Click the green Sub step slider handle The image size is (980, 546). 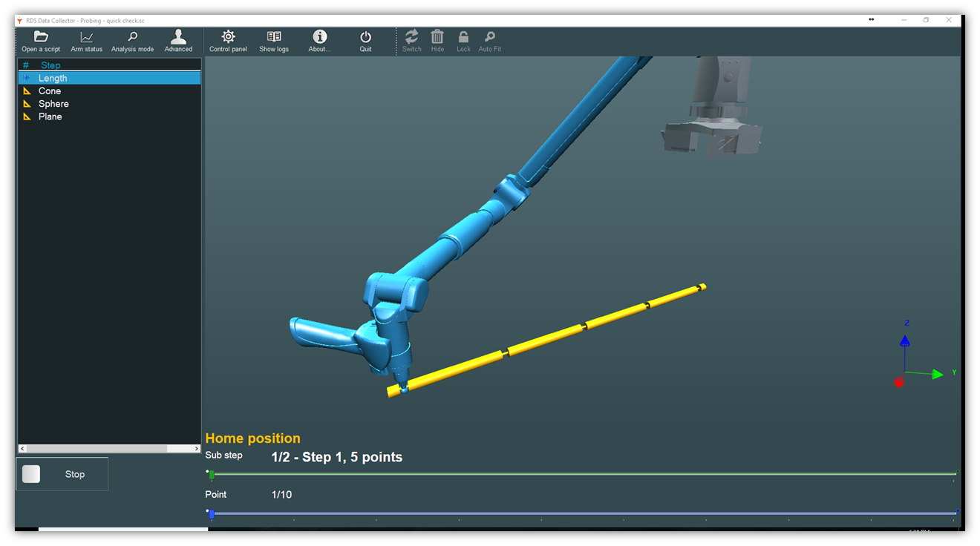coord(212,474)
